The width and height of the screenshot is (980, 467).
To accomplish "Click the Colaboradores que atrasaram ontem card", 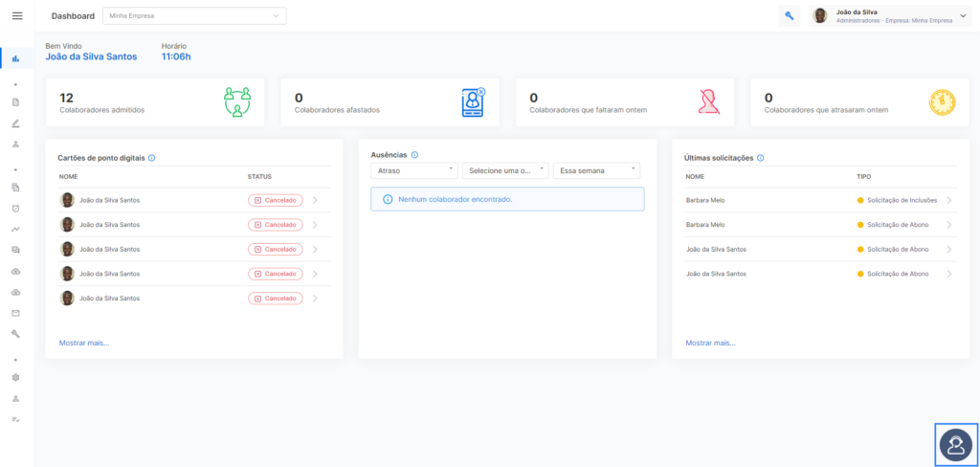I will click(860, 102).
